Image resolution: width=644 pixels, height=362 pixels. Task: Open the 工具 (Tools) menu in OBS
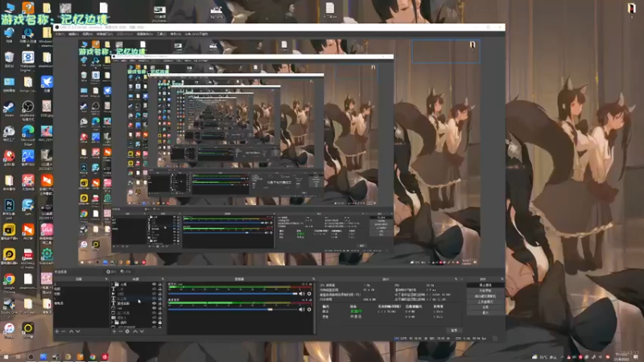(162, 34)
